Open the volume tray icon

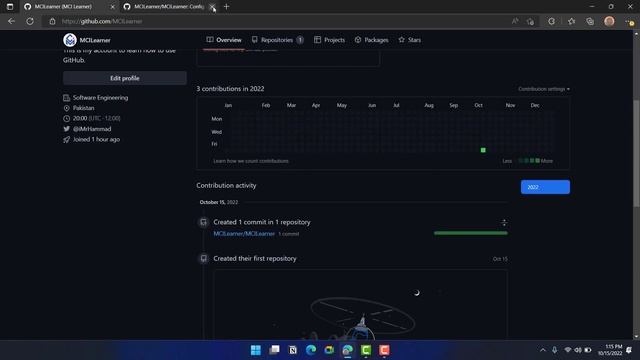pos(578,350)
